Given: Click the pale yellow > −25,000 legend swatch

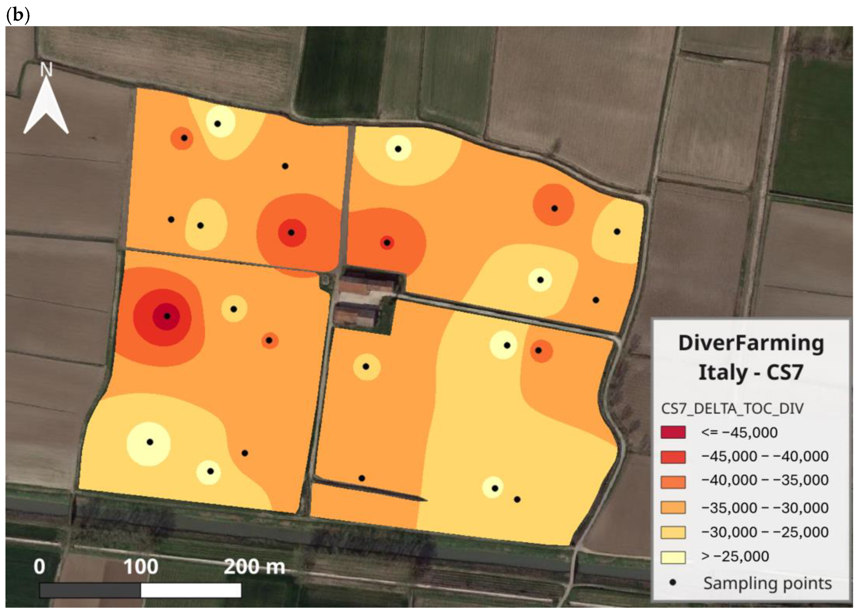Looking at the screenshot, I should coord(673,557).
